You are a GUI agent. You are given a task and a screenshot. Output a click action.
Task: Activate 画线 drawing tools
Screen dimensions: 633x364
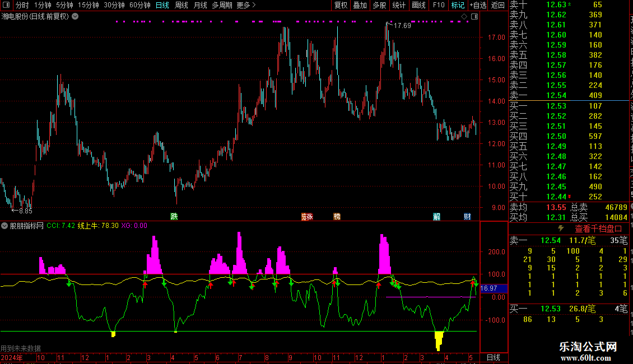418,5
